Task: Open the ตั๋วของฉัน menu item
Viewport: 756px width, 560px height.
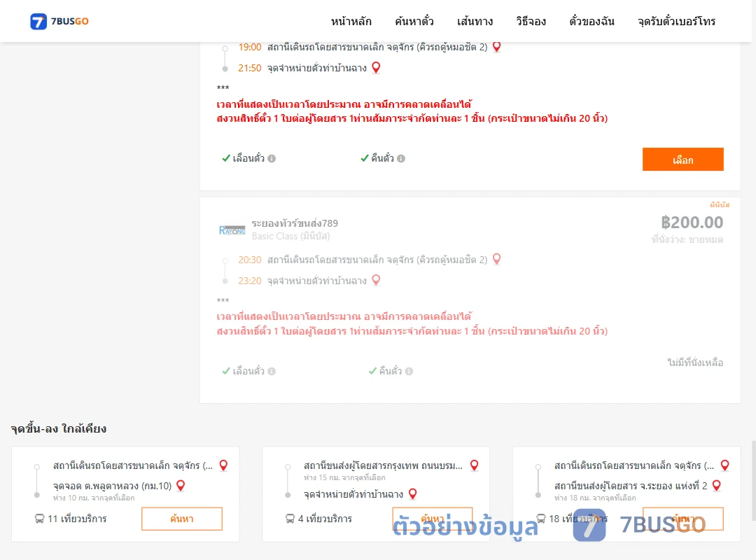Action: (591, 21)
